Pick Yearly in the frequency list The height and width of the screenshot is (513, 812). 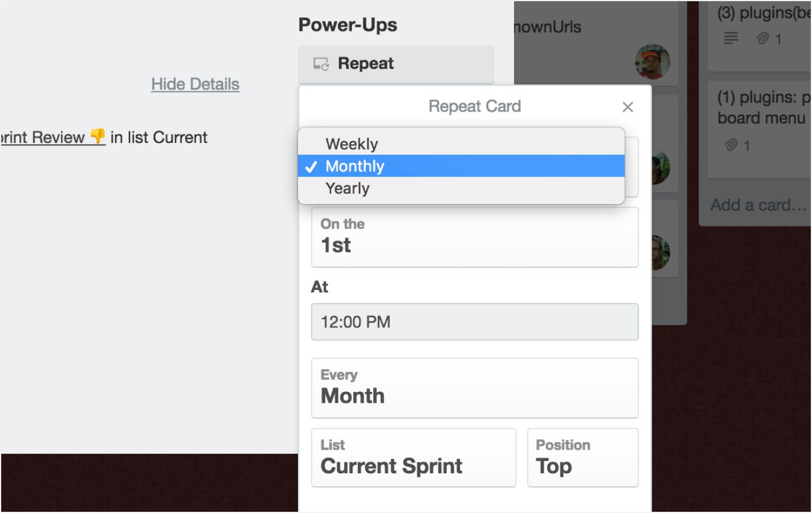click(x=347, y=189)
